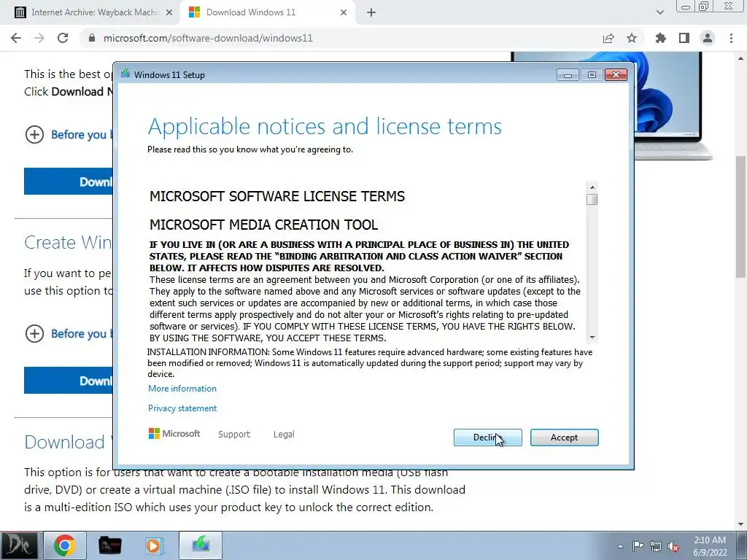
Task: Decline the license terms
Action: point(487,437)
